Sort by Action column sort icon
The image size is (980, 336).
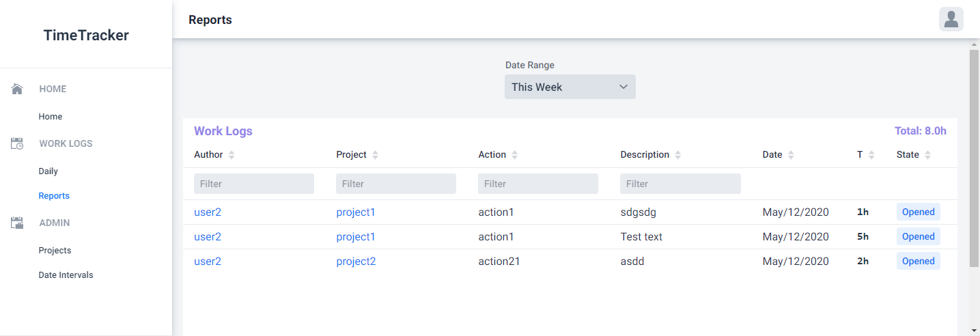(x=514, y=155)
